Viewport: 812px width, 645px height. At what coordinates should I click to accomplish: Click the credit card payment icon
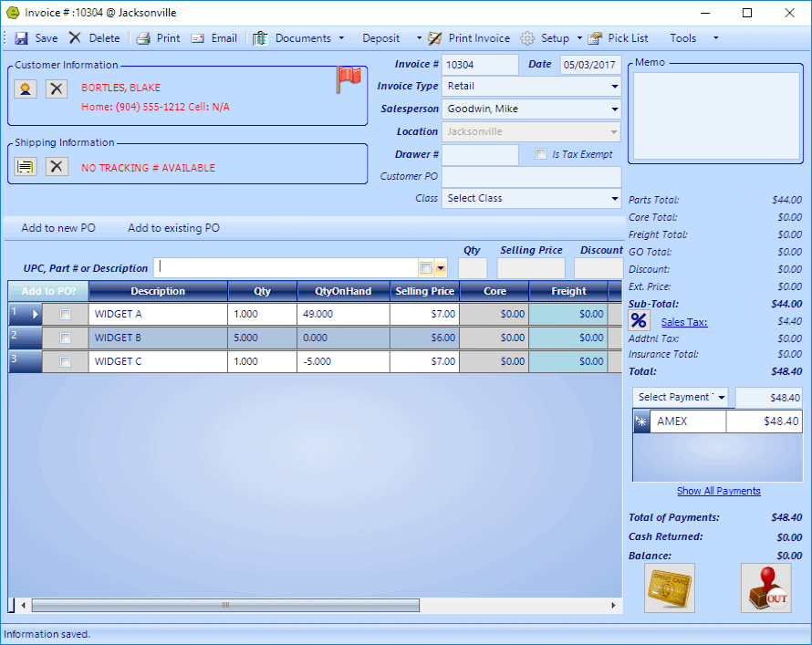(669, 588)
